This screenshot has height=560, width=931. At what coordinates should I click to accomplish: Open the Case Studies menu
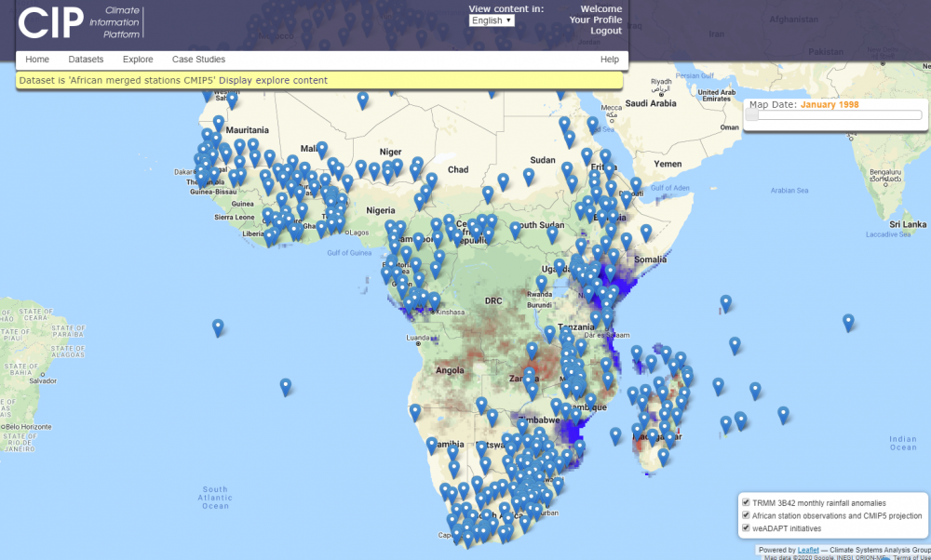(x=198, y=60)
